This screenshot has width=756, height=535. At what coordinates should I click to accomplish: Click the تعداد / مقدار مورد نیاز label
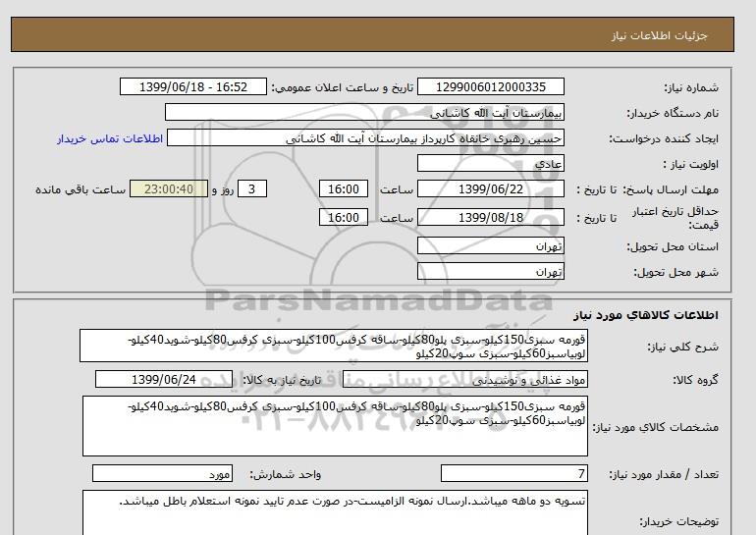pos(664,474)
